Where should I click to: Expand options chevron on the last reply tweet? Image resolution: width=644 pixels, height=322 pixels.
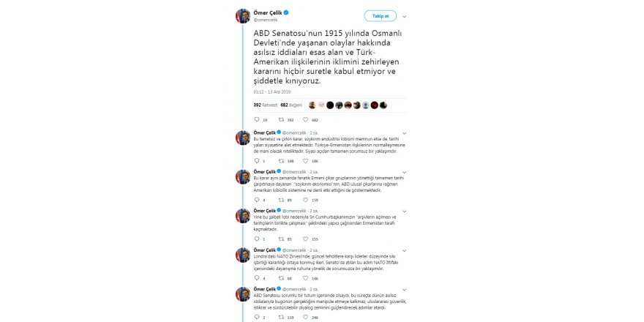404,289
